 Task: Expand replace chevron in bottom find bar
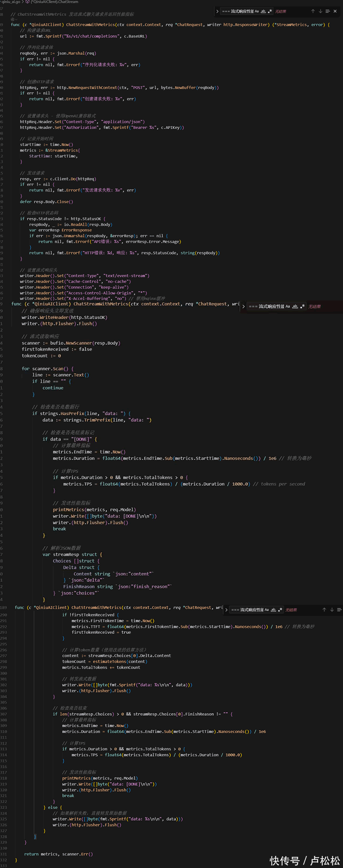tap(226, 610)
